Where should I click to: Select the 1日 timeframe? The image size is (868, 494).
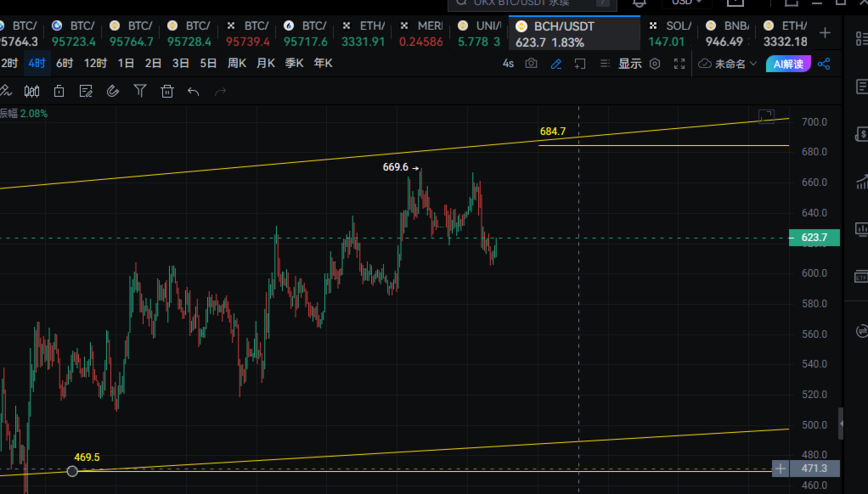tap(126, 64)
